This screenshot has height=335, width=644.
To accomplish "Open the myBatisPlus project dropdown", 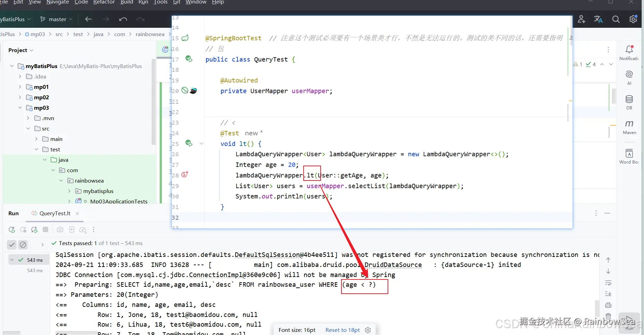I will [x=16, y=19].
